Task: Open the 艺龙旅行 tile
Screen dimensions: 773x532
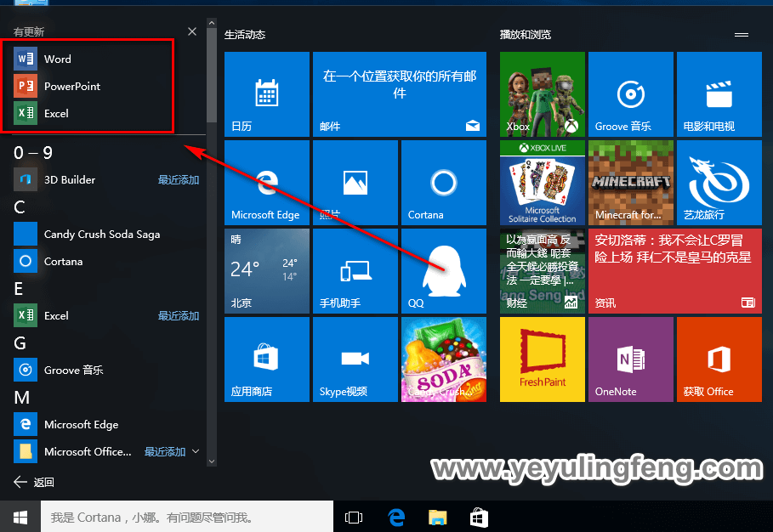Action: (x=719, y=182)
